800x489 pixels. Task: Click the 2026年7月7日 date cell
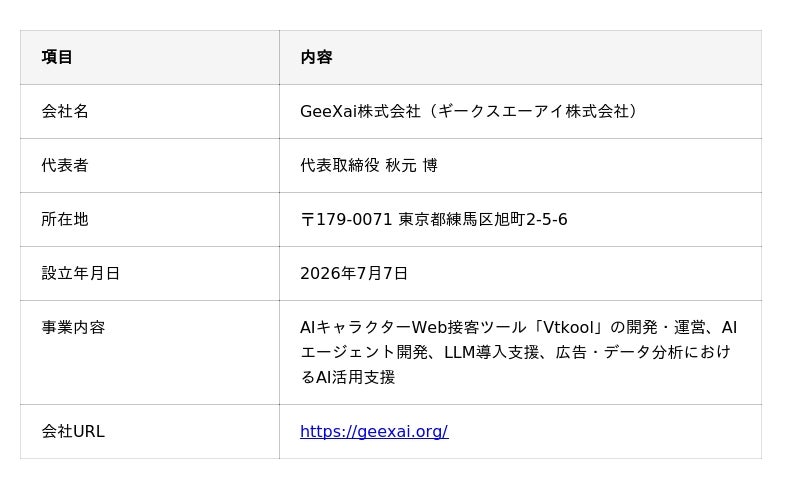520,274
